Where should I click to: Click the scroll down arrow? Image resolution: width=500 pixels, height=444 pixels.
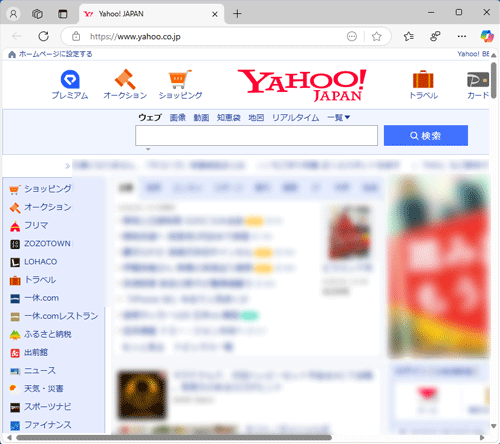coord(494,426)
